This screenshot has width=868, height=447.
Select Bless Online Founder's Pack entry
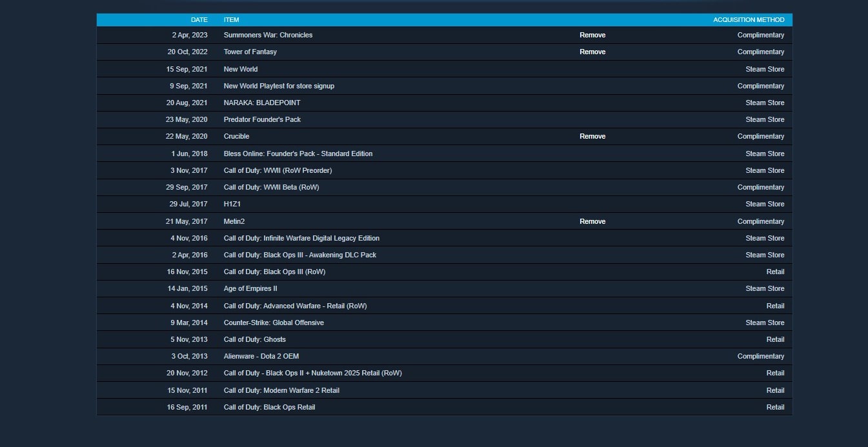tap(298, 154)
